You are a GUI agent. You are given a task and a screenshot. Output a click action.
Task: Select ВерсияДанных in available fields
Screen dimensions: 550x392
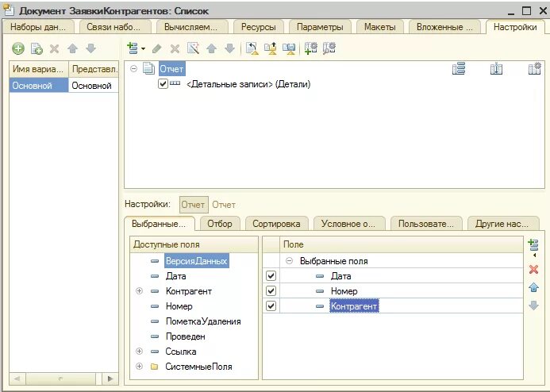(197, 261)
